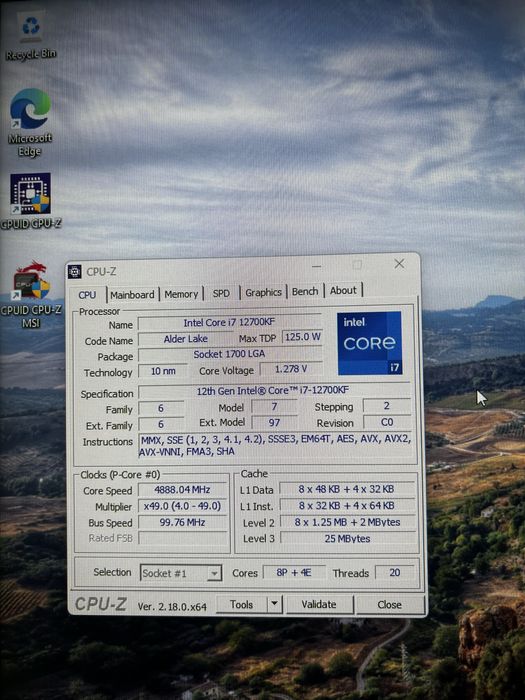The width and height of the screenshot is (525, 700).
Task: Click the Model value 7
Action: pyautogui.click(x=274, y=407)
